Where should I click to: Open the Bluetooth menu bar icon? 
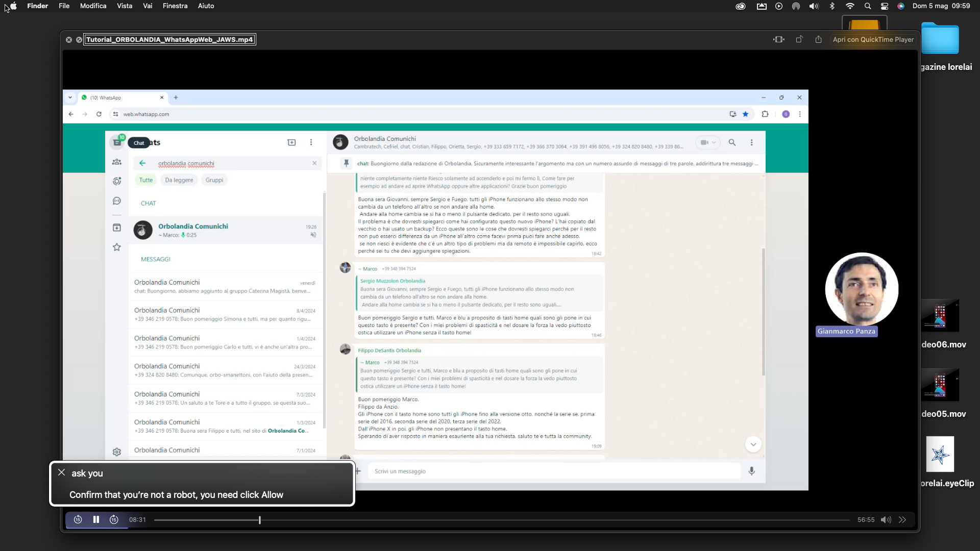832,6
